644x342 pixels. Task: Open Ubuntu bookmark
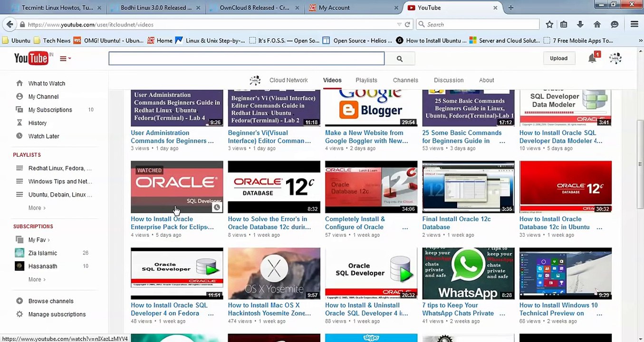(x=17, y=40)
